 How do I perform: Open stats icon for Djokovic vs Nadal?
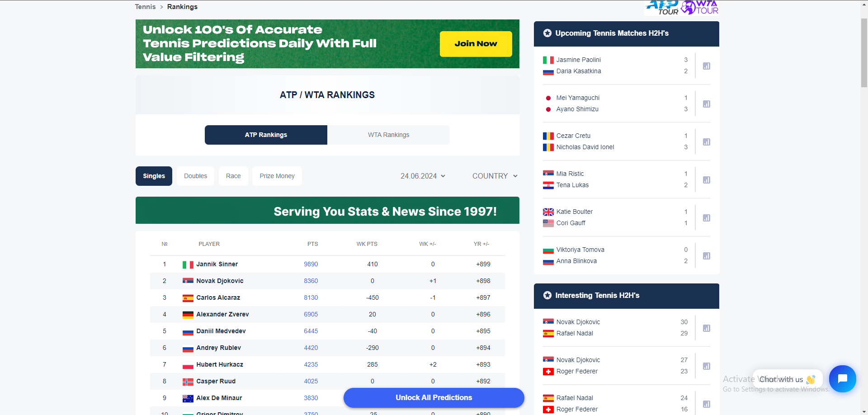pos(707,328)
